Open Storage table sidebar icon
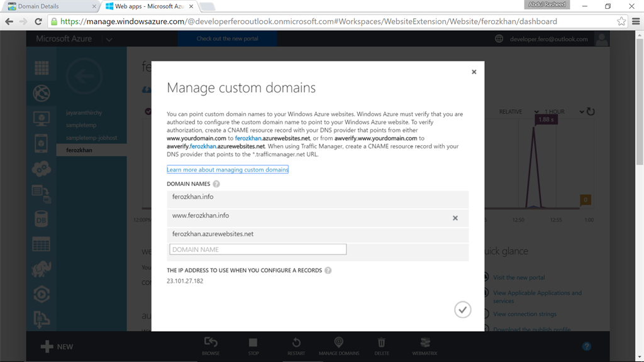This screenshot has width=644, height=362. click(x=42, y=244)
